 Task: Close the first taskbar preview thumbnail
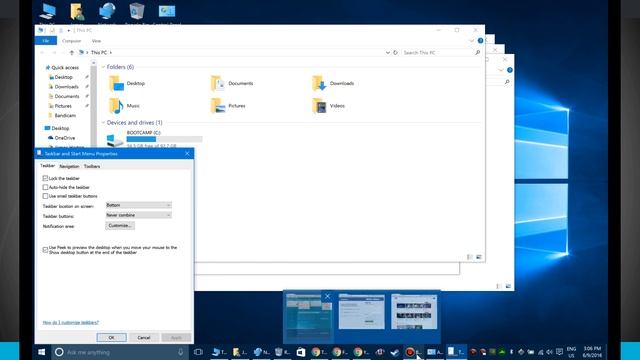(x=327, y=296)
